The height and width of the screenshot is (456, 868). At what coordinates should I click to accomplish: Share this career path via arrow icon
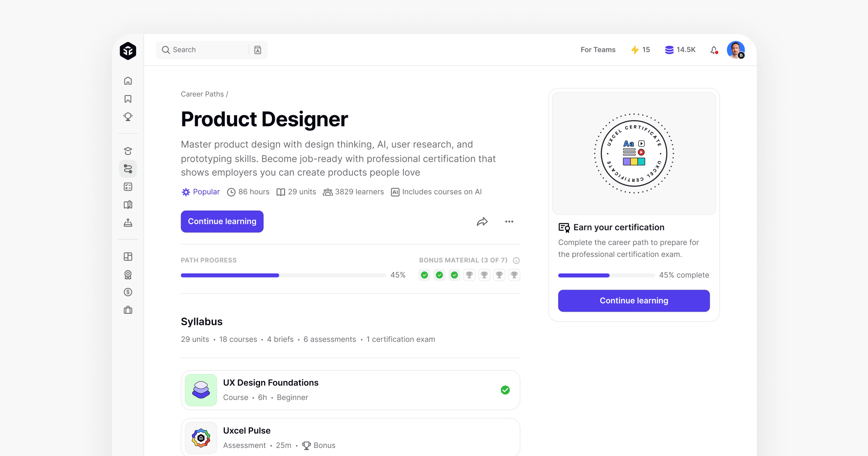click(x=482, y=222)
